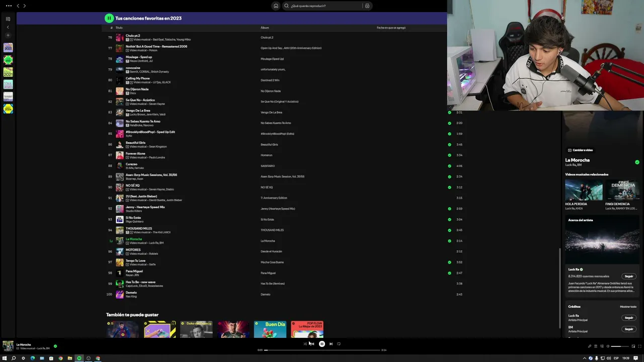Toggle saved checkmark for 'No Sabes Kuanto Te Amo'
Screen dimensions: 644x362
click(x=449, y=123)
